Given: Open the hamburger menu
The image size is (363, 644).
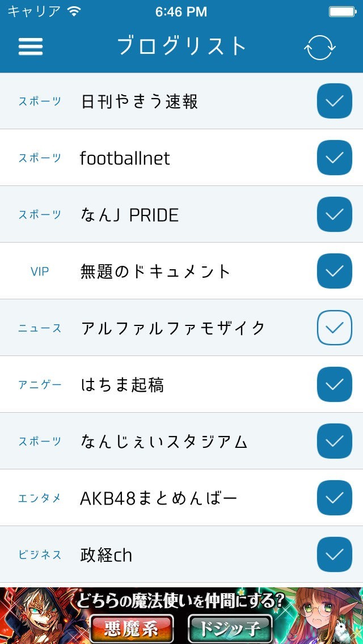Looking at the screenshot, I should pos(31,46).
